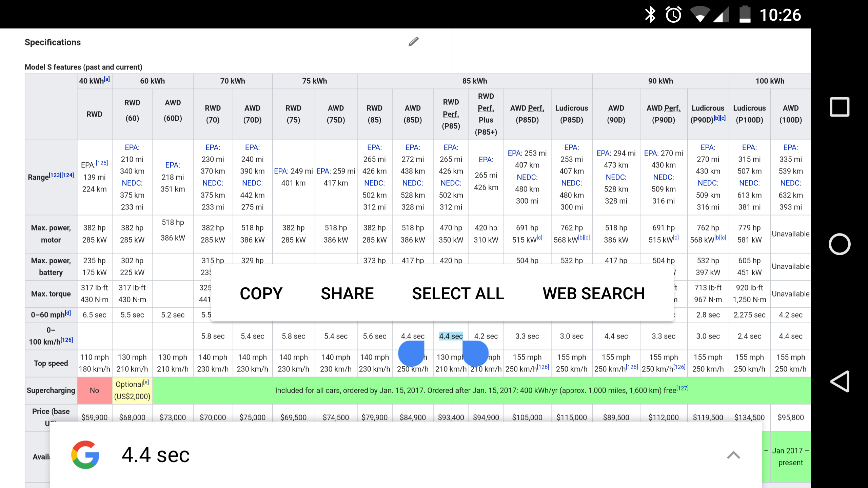This screenshot has width=868, height=488.
Task: Tap EPA link in the 249 mi range cell
Action: tap(281, 171)
